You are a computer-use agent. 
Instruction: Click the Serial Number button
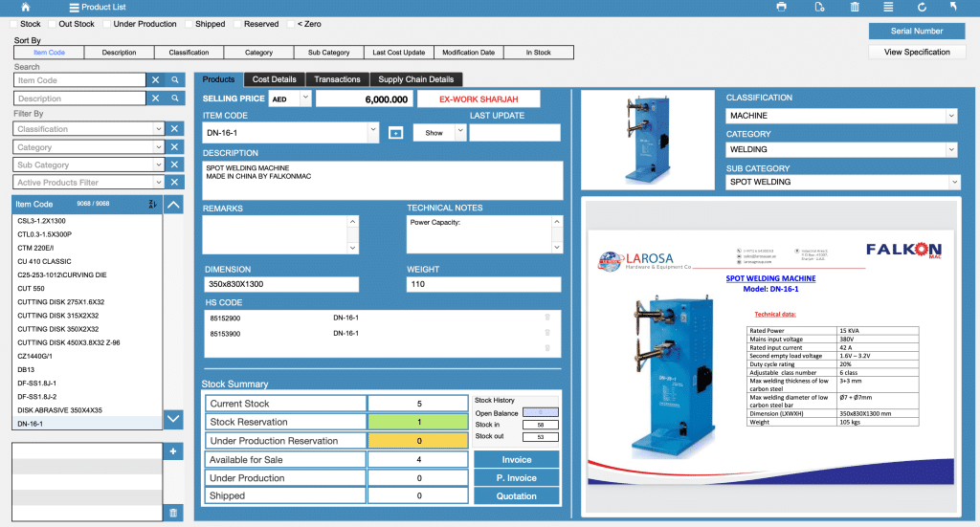[x=916, y=31]
